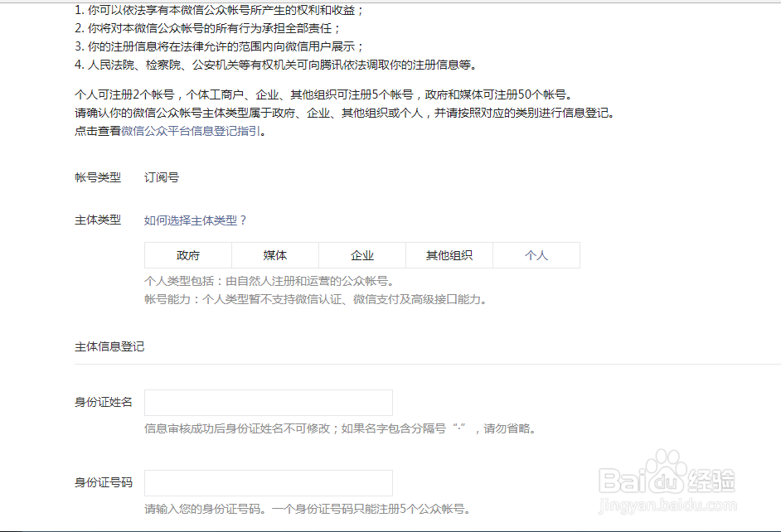Select the 政府 subject type tab
The width and height of the screenshot is (781, 532).
(187, 255)
